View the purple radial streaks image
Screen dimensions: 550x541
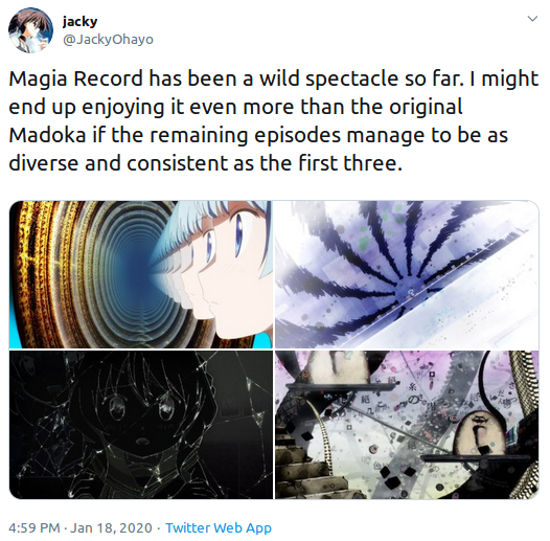pyautogui.click(x=407, y=274)
